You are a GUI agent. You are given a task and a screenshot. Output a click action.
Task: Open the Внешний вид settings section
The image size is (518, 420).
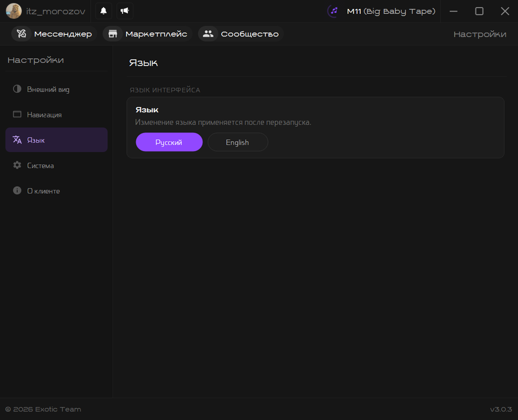(x=56, y=89)
